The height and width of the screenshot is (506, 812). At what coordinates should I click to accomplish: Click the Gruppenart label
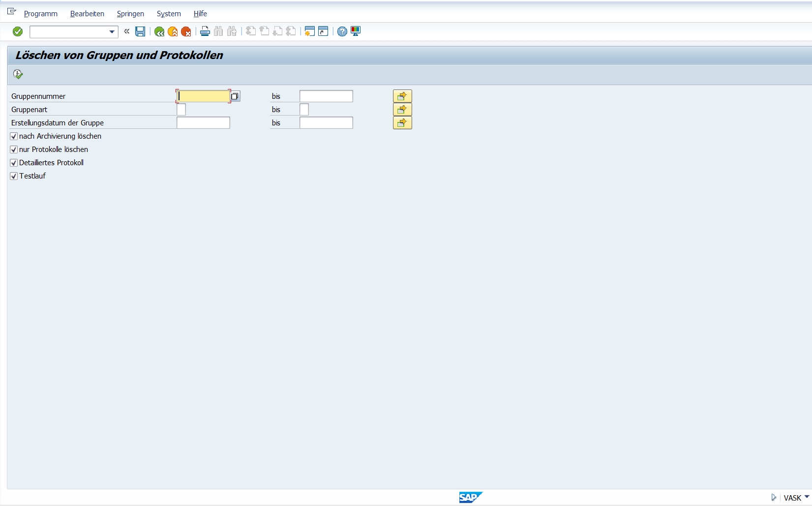tap(30, 110)
